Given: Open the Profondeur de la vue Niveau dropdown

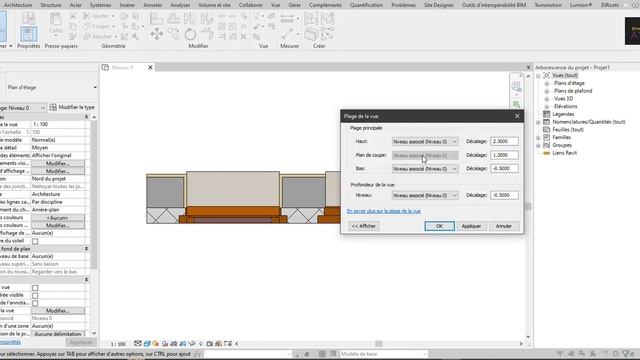Looking at the screenshot, I should [x=425, y=196].
